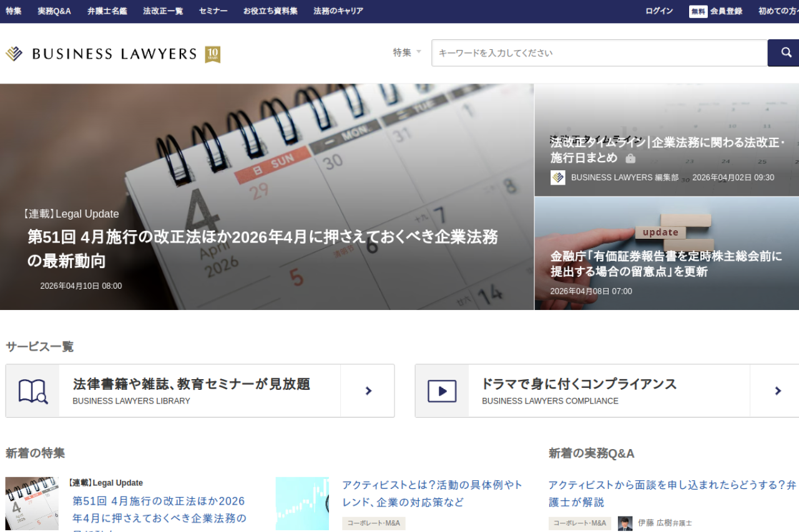Type in the keyword search field
The image size is (799, 532).
599,53
